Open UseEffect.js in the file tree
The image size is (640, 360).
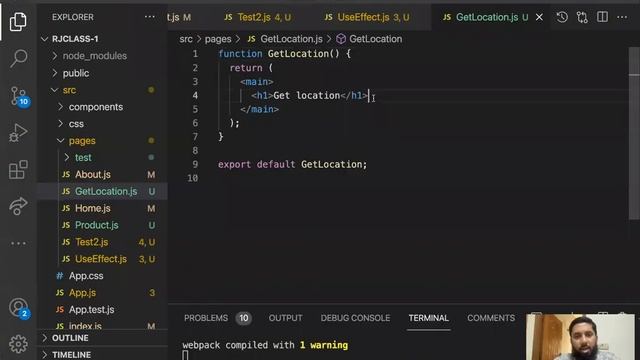102,259
